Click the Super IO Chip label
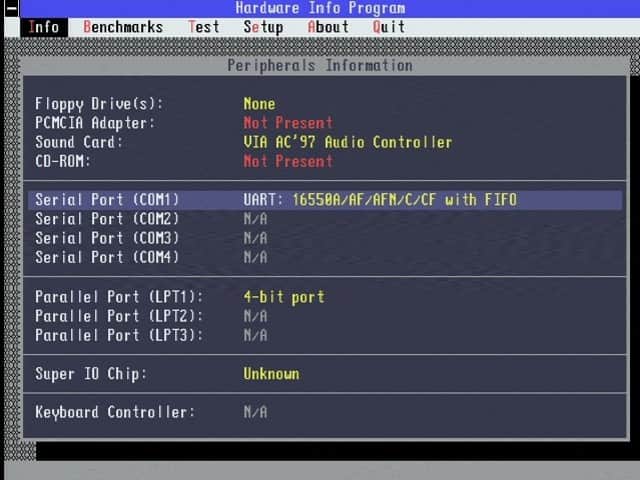This screenshot has height=480, width=640. (x=91, y=374)
